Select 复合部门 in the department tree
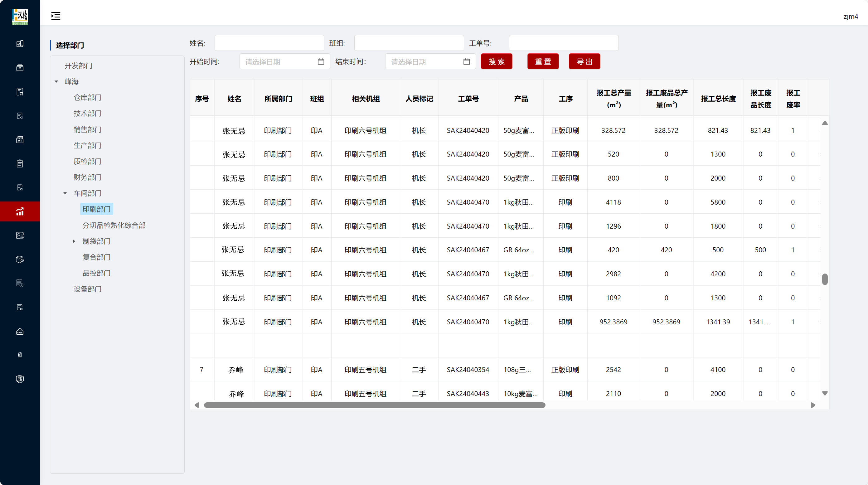Screen dimensions: 868x485 coord(96,257)
